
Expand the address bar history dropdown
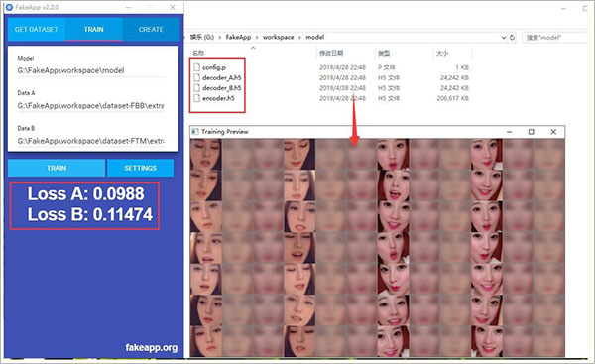point(504,38)
